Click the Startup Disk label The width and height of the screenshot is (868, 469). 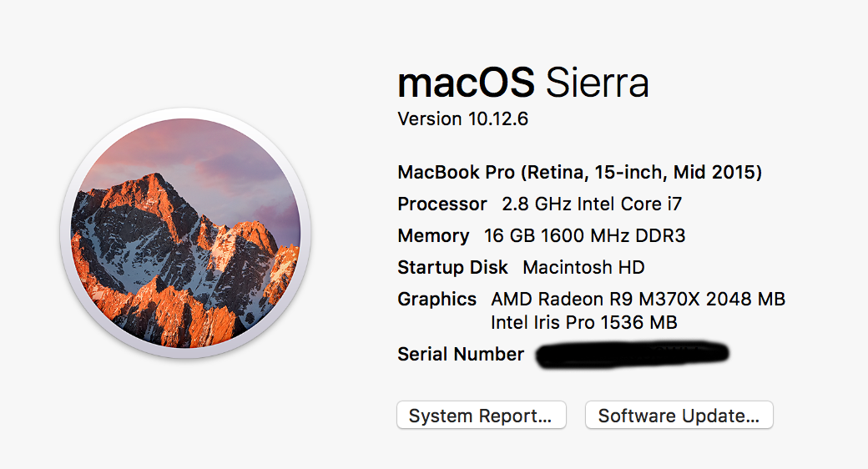(452, 268)
